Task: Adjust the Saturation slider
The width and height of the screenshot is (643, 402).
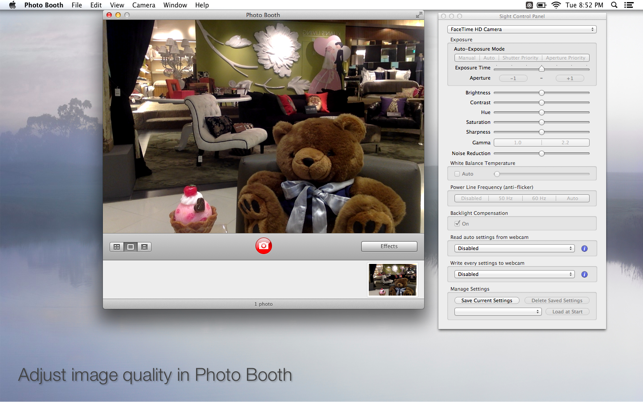Action: pyautogui.click(x=541, y=122)
